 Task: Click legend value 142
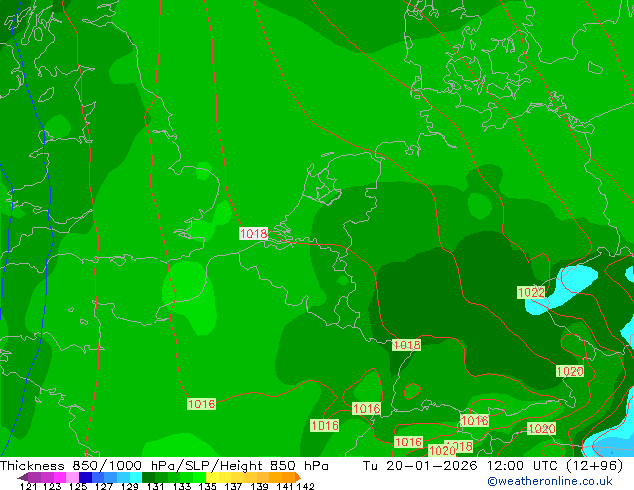(305, 486)
